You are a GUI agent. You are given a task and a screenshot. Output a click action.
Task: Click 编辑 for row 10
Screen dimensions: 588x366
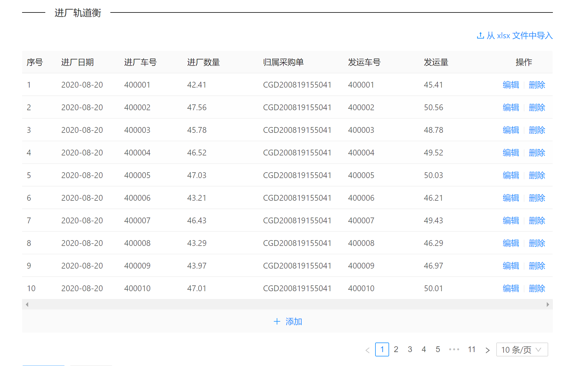tap(510, 288)
